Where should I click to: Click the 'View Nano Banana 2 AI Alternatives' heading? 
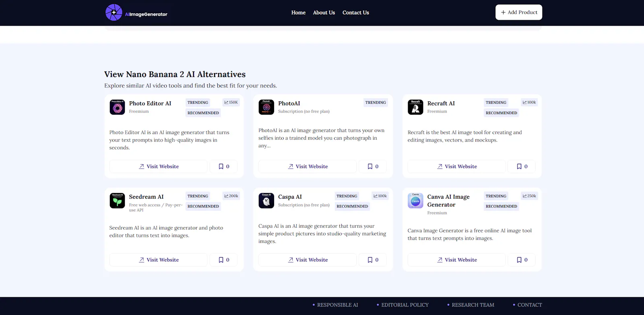pyautogui.click(x=175, y=74)
